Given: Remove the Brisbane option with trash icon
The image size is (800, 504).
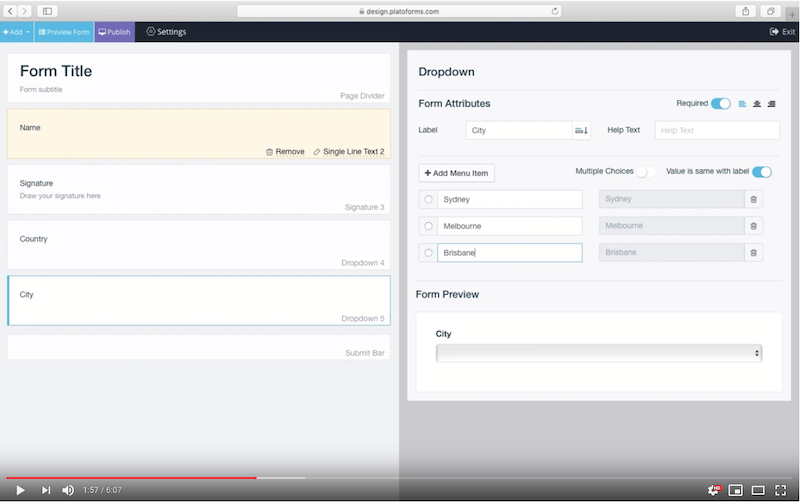Looking at the screenshot, I should (753, 253).
